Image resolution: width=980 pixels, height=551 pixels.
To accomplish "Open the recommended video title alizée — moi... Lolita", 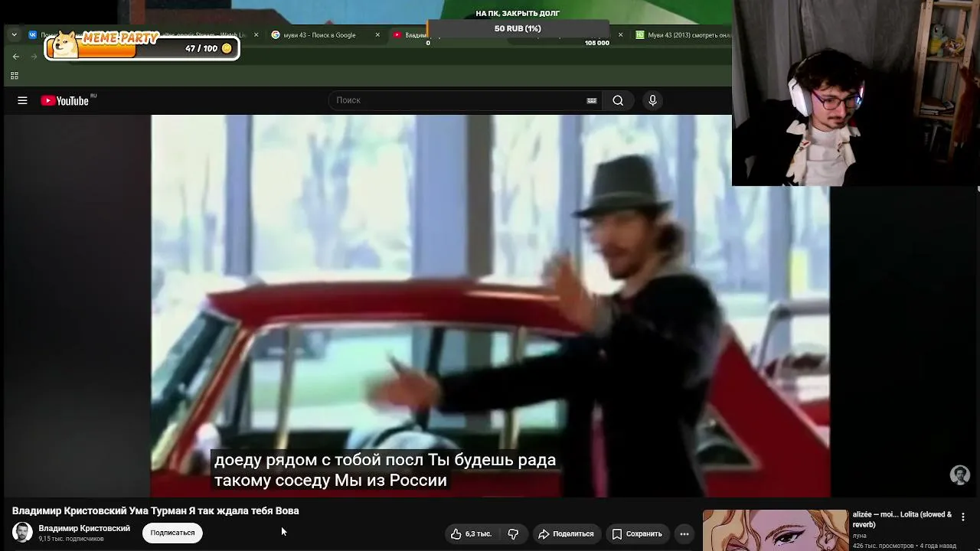I will tap(903, 520).
